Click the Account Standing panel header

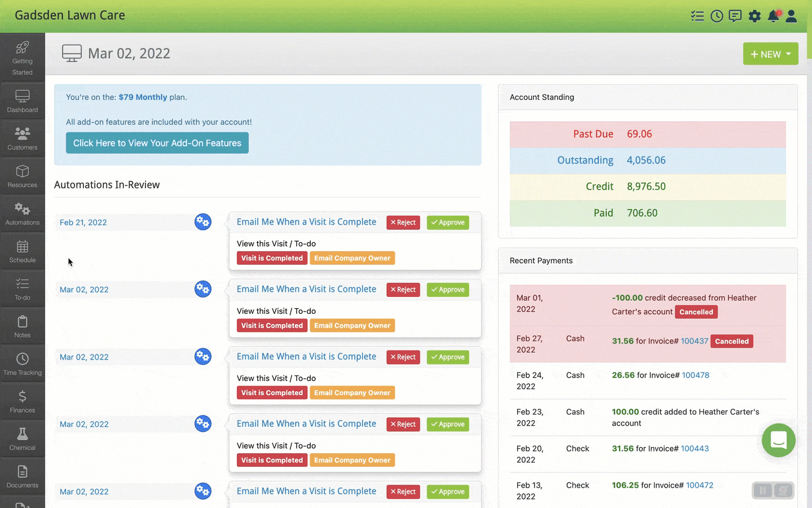point(648,97)
